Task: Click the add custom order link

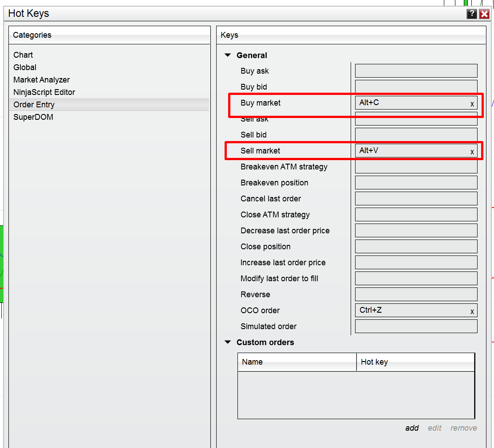Action: pyautogui.click(x=412, y=428)
